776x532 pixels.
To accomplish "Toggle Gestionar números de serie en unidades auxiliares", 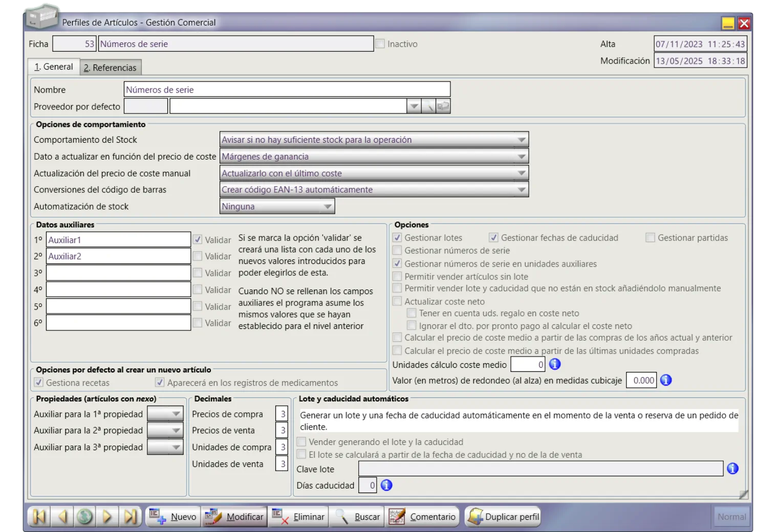I will [x=397, y=263].
